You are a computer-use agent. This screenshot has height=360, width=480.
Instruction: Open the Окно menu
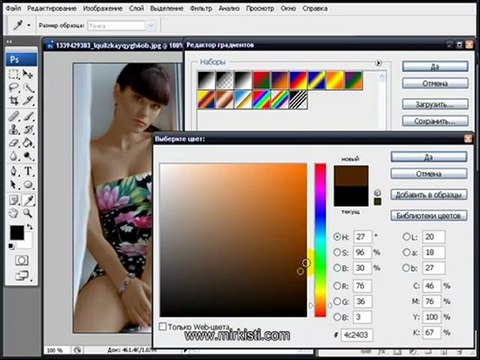coord(288,8)
